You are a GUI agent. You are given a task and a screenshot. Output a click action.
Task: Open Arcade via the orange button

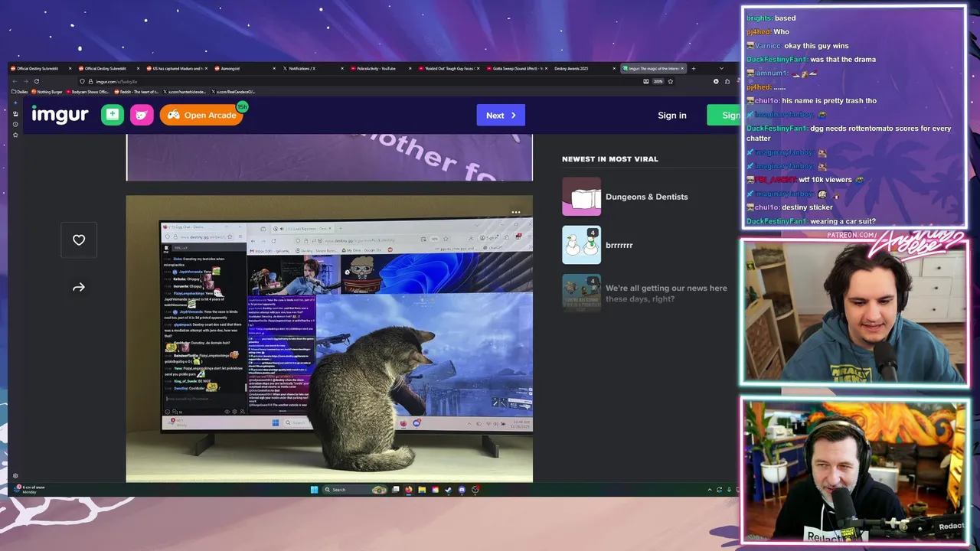point(201,115)
